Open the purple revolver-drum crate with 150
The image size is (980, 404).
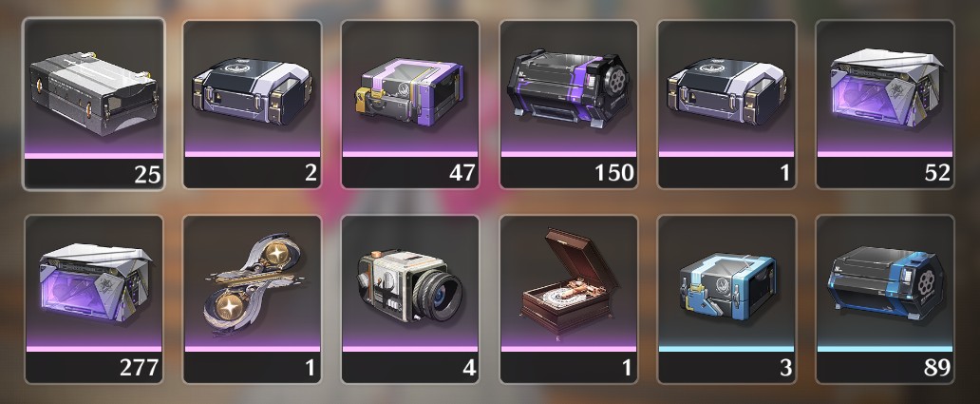[569, 104]
